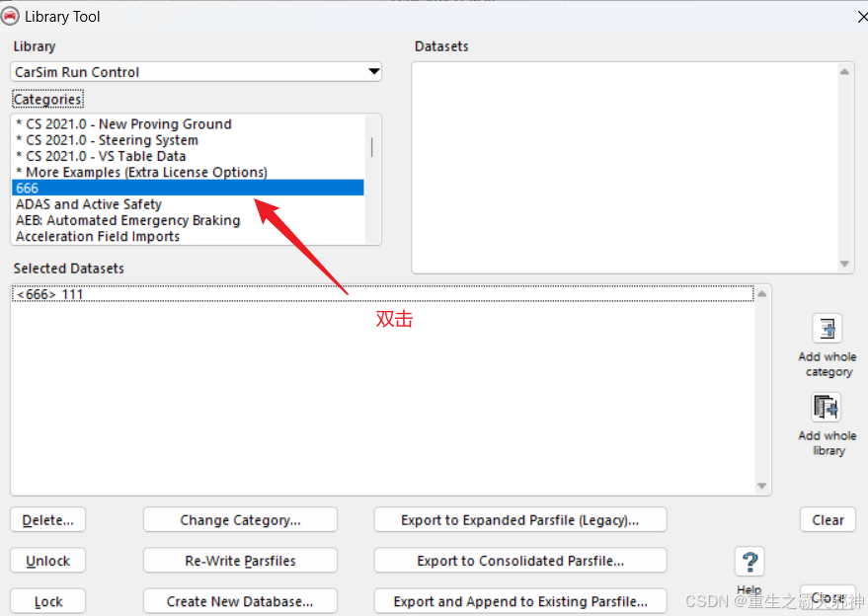The image size is (868, 616).
Task: Click Export to Expanded Parsfile (Legacy)...
Action: click(x=520, y=519)
